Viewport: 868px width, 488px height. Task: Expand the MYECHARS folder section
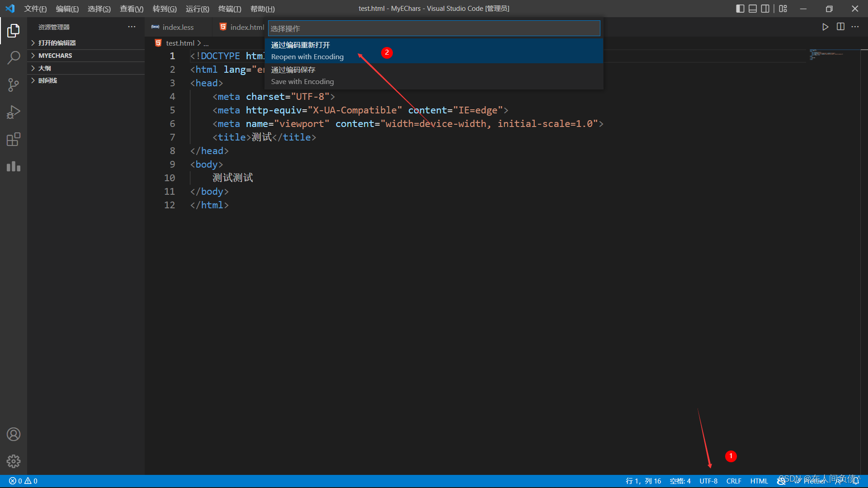coord(86,56)
